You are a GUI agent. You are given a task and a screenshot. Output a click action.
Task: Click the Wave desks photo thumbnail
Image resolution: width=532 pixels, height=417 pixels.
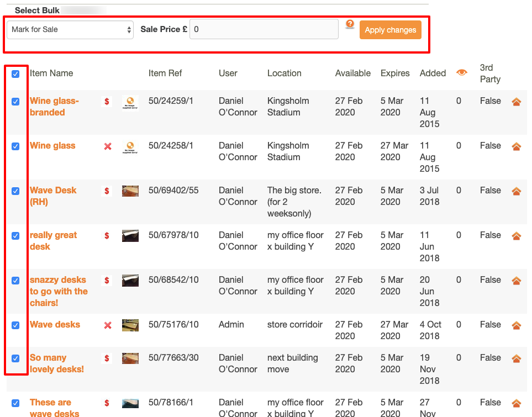(130, 325)
